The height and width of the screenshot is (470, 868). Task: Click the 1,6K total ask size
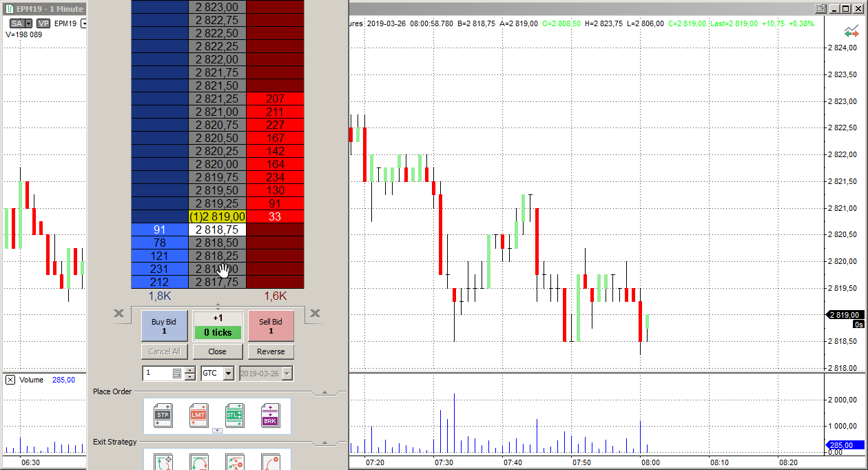click(275, 296)
